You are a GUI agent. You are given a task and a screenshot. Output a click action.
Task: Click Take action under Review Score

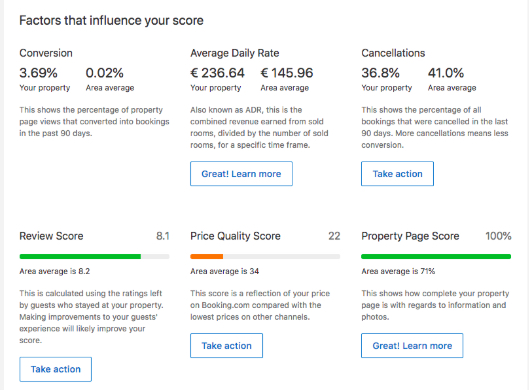55,369
